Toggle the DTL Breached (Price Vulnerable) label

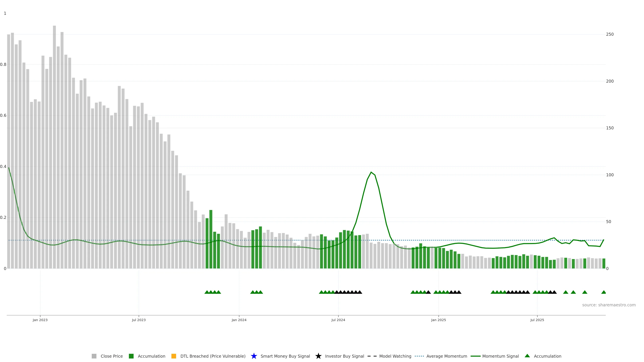click(213, 356)
